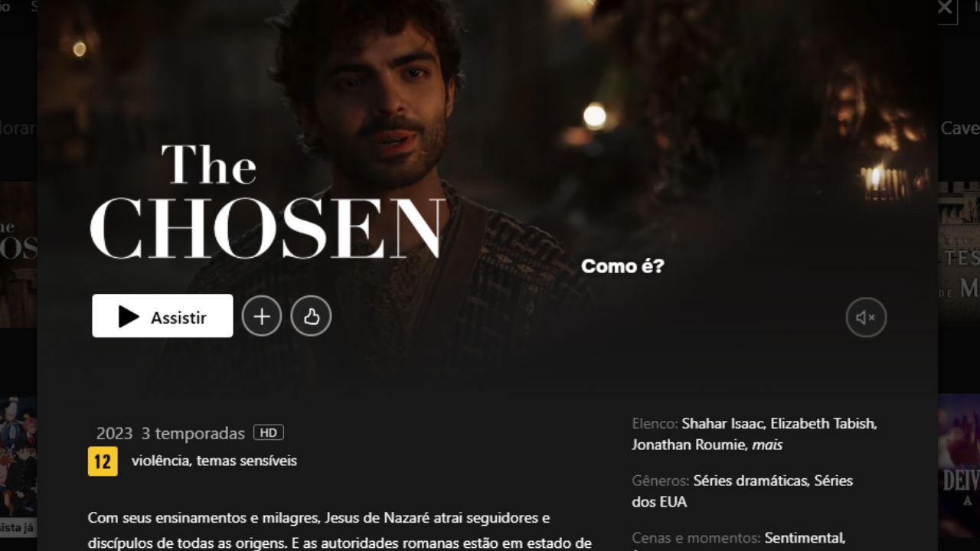Viewport: 980px width, 551px height.
Task: Click the HD quality badge
Action: coord(268,432)
